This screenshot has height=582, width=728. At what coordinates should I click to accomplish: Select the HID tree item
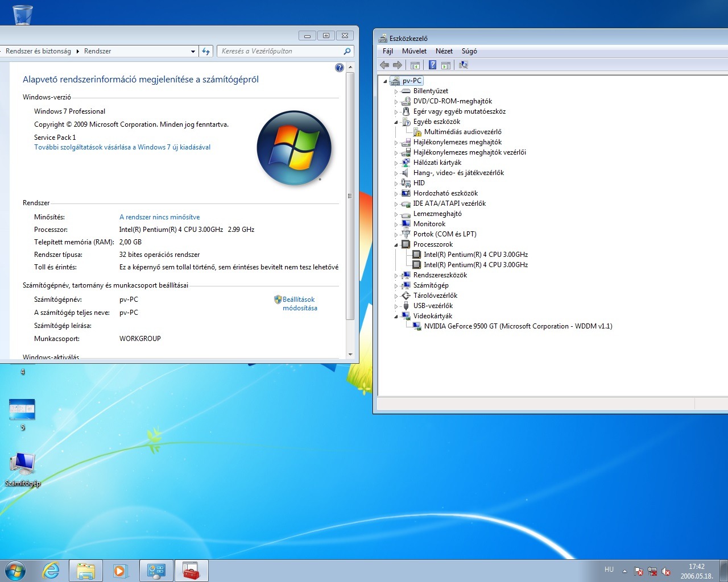tap(419, 183)
